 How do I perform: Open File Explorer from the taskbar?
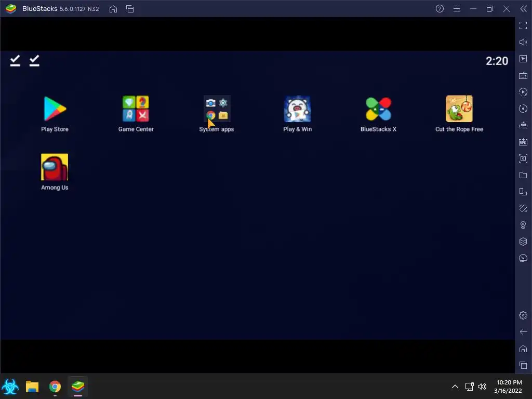click(x=32, y=387)
